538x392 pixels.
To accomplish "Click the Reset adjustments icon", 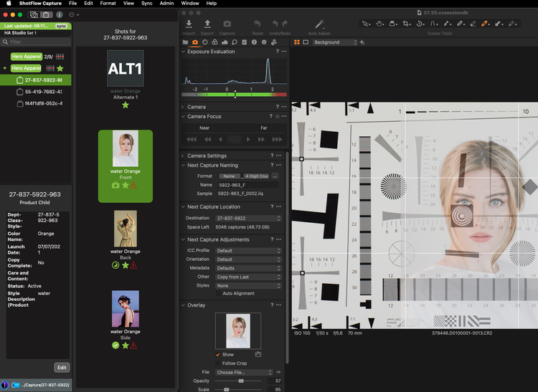I will pos(258,24).
